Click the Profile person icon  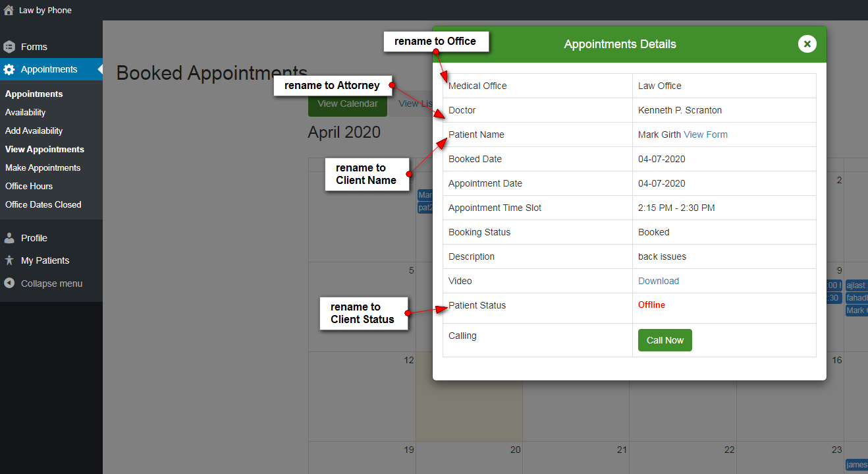(9, 238)
